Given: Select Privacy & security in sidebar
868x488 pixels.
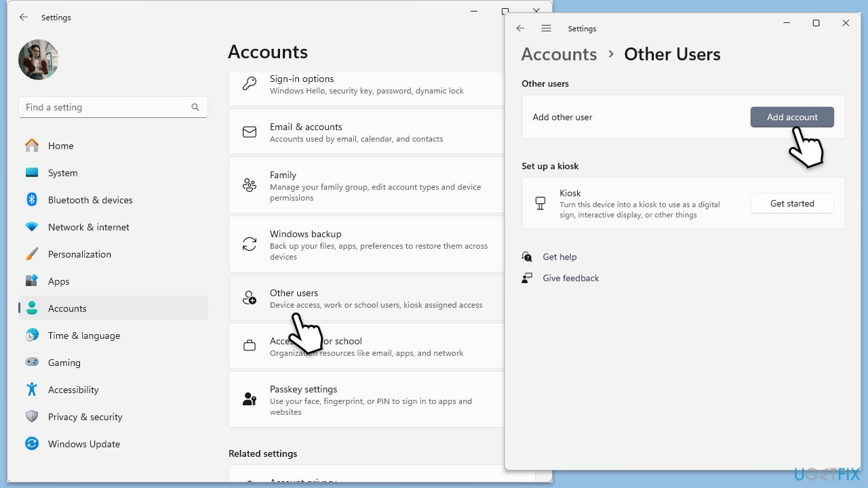Looking at the screenshot, I should (85, 417).
